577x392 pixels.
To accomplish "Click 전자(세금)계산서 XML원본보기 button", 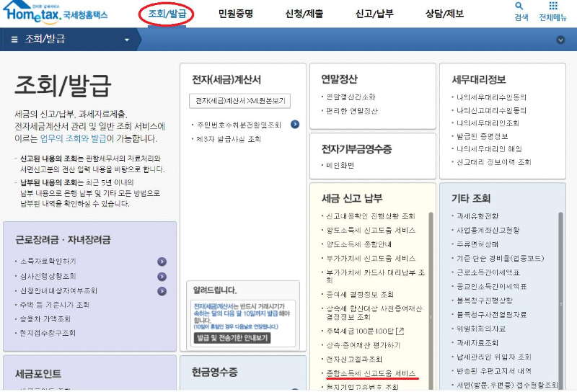I will 240,101.
